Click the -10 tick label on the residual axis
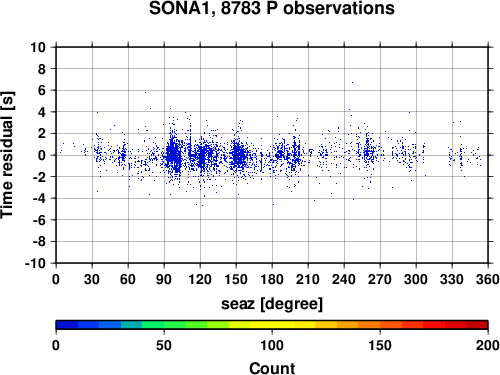The height and width of the screenshot is (375, 500). pyautogui.click(x=35, y=263)
